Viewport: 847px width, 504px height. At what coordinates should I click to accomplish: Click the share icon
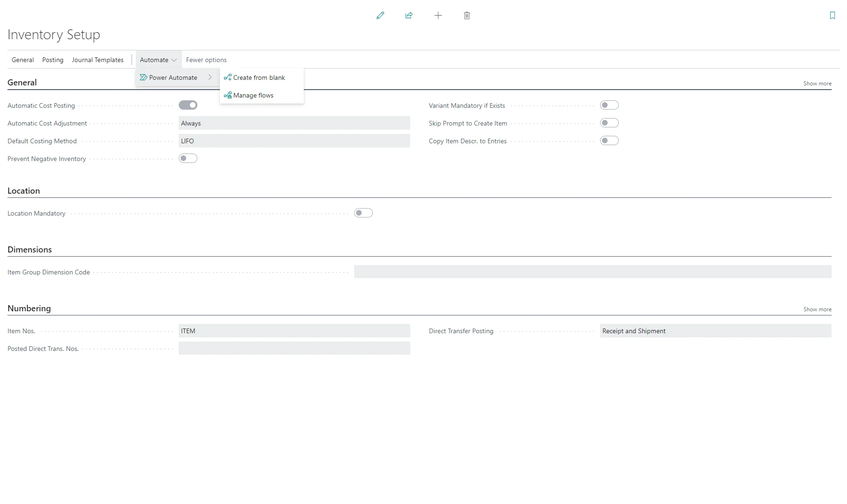[409, 15]
